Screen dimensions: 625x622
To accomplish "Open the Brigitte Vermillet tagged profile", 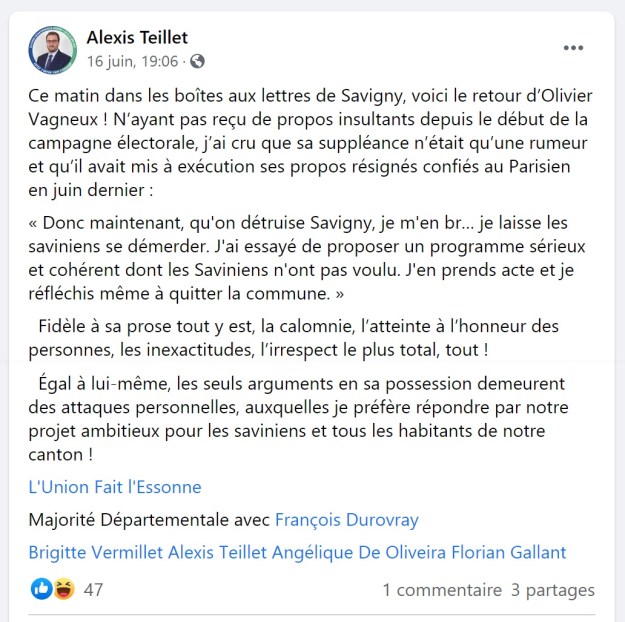I will click(96, 552).
